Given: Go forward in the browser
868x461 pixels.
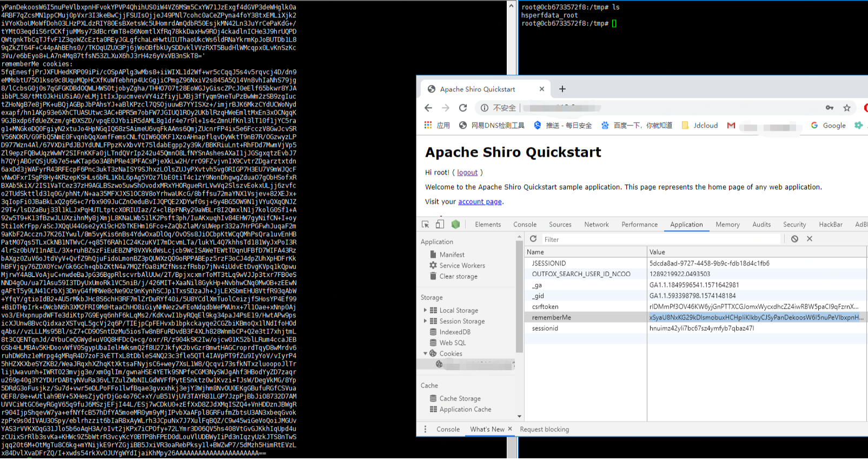Looking at the screenshot, I should [x=446, y=108].
